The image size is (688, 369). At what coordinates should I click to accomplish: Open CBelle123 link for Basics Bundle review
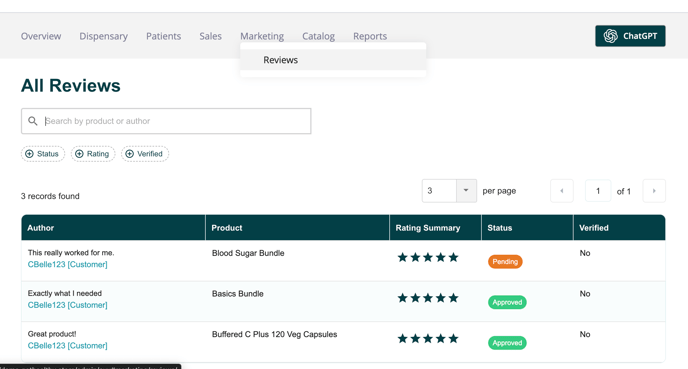coord(67,305)
